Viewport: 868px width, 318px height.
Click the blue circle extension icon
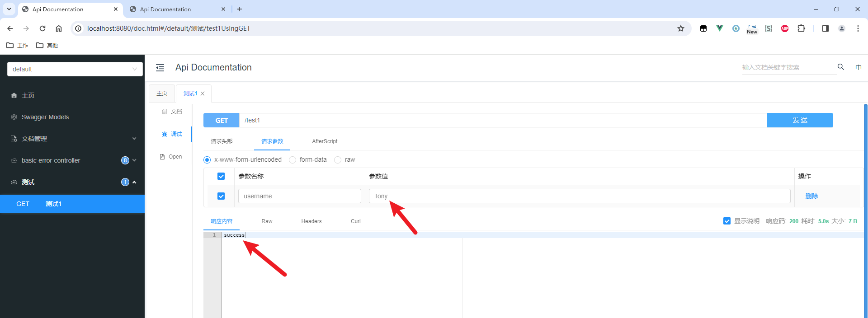736,28
